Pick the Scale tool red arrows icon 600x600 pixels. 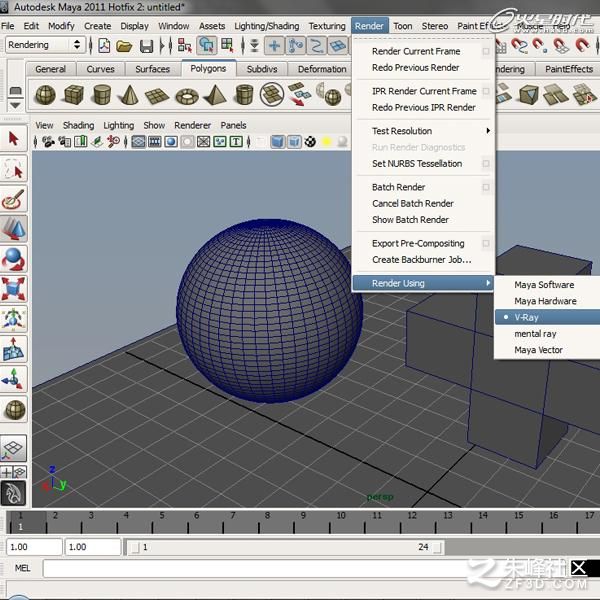click(14, 289)
